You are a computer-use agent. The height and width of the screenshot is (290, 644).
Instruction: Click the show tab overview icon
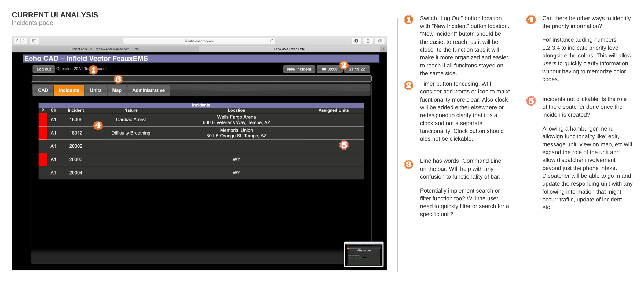pos(379,41)
